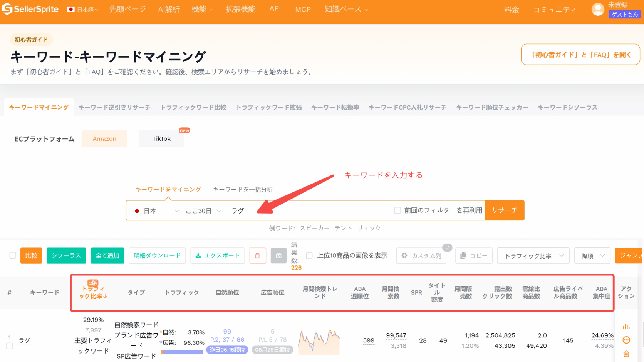Screen dimensions: 644x362
Task: Click the シソーラス green button
Action: click(66, 255)
